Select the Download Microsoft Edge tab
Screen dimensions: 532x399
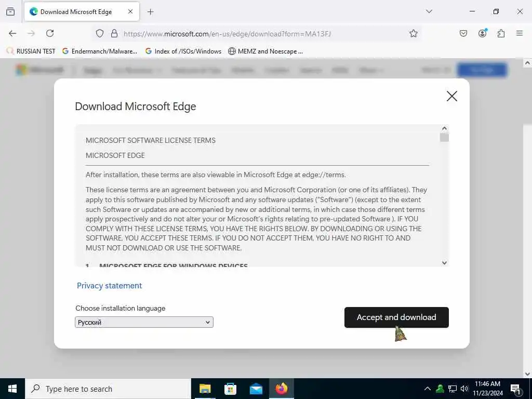click(82, 12)
